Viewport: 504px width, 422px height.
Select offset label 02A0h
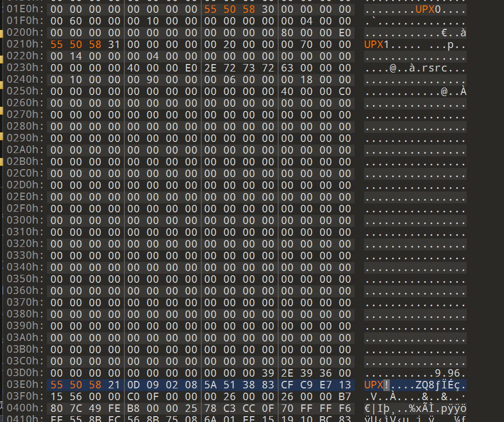point(25,150)
